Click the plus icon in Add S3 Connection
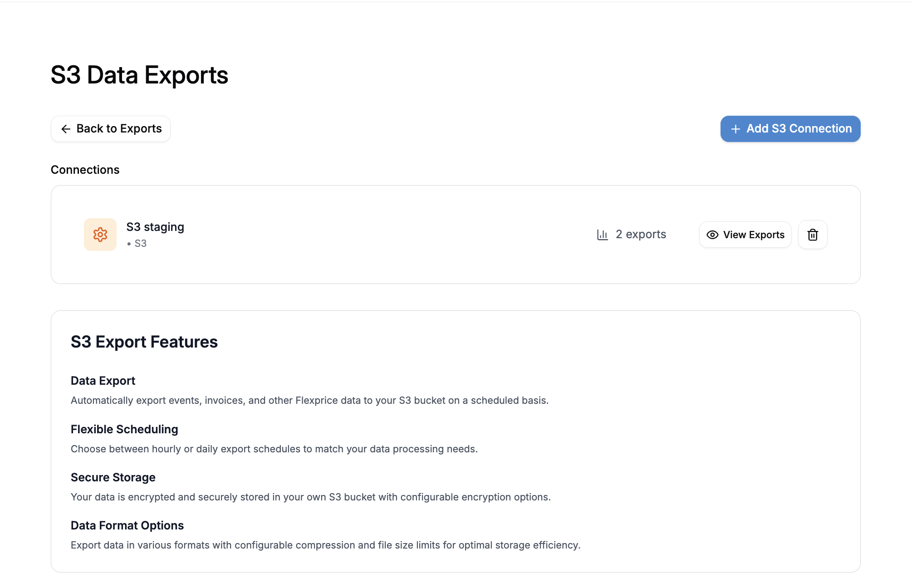 [735, 129]
